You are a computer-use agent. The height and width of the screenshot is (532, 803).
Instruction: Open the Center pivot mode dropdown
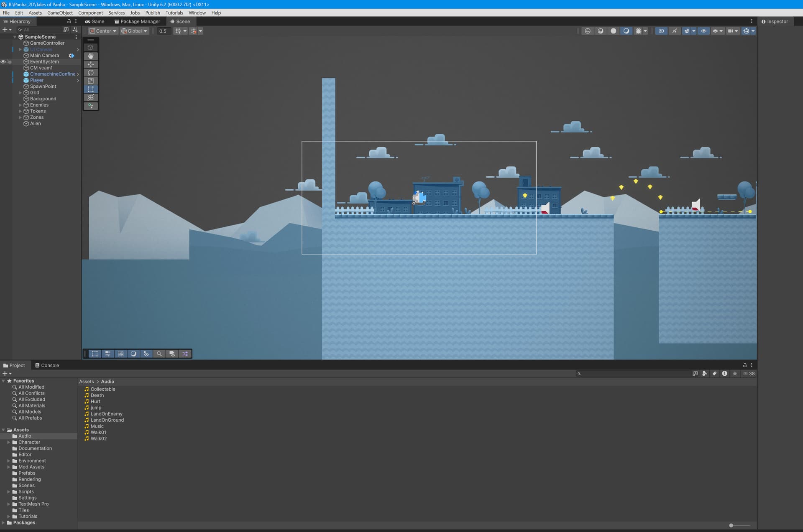click(x=103, y=31)
